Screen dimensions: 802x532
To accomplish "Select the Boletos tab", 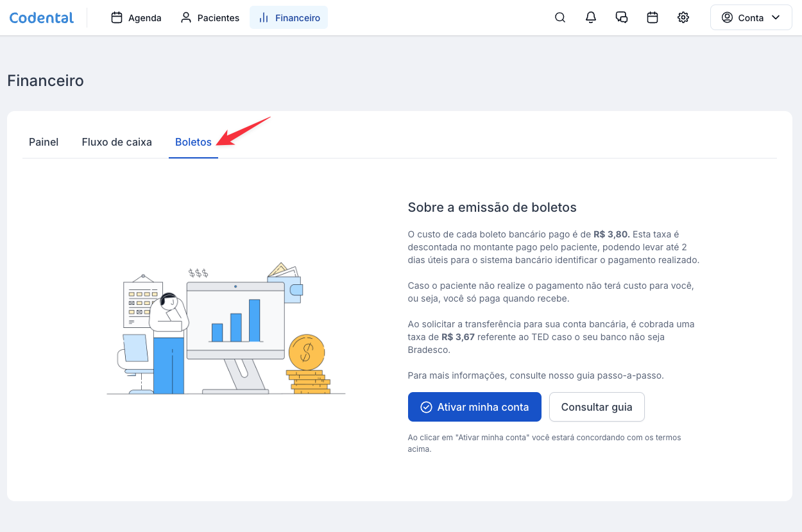I will pos(193,142).
